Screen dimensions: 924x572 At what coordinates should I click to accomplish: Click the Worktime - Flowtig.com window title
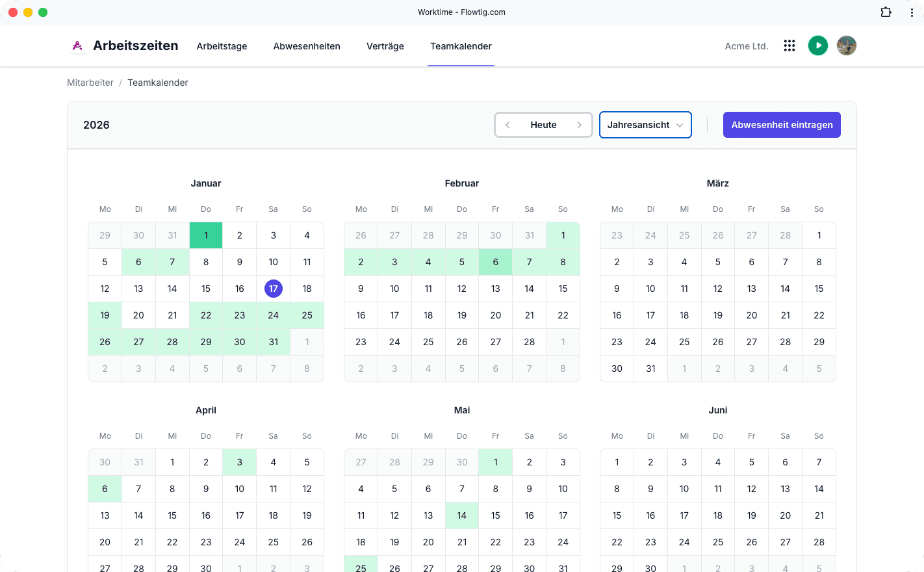[461, 12]
